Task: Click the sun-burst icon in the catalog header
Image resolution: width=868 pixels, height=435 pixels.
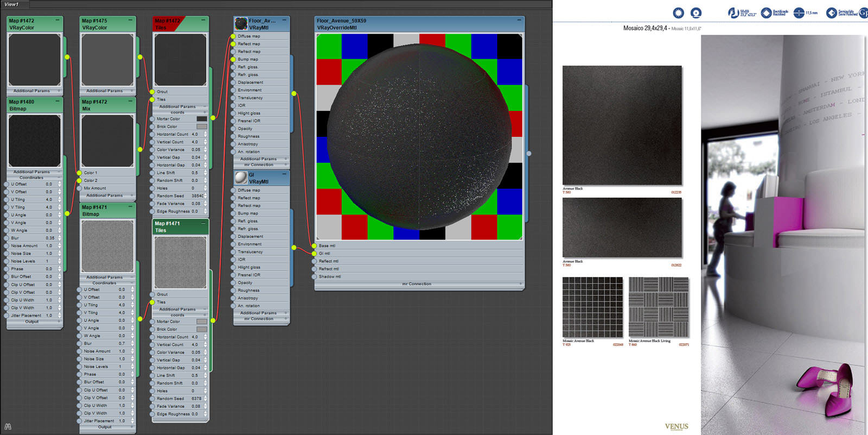Action: point(678,12)
